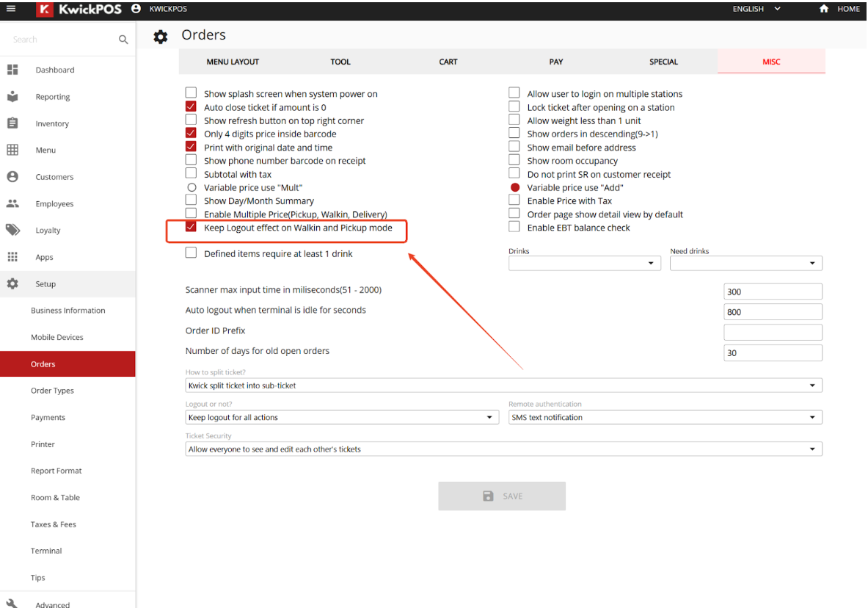Screen dimensions: 868x608
Task: Select Variable price use "Add" radio button
Action: pyautogui.click(x=515, y=187)
